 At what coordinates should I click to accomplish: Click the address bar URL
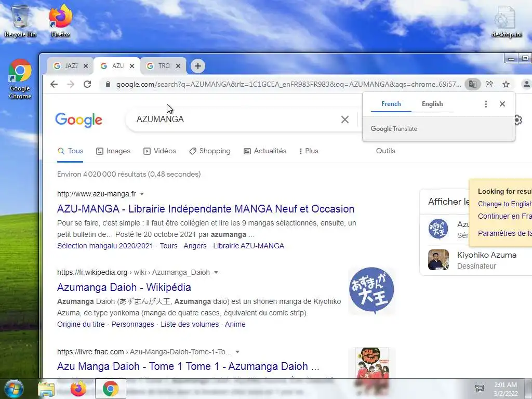[x=288, y=84]
